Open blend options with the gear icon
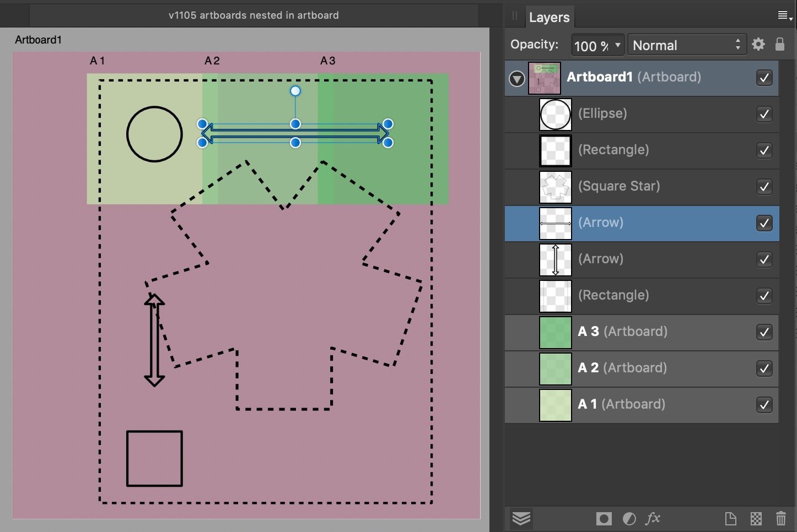This screenshot has height=532, width=797. point(758,45)
